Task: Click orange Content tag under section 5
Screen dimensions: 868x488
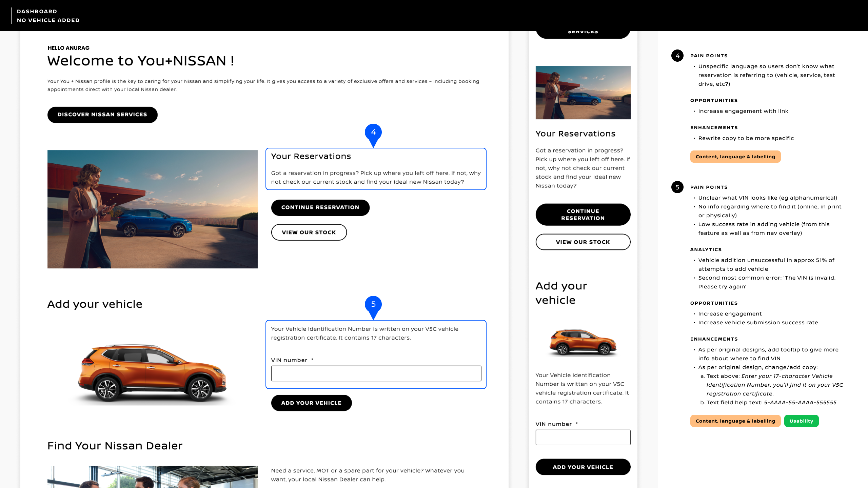Action: [735, 421]
